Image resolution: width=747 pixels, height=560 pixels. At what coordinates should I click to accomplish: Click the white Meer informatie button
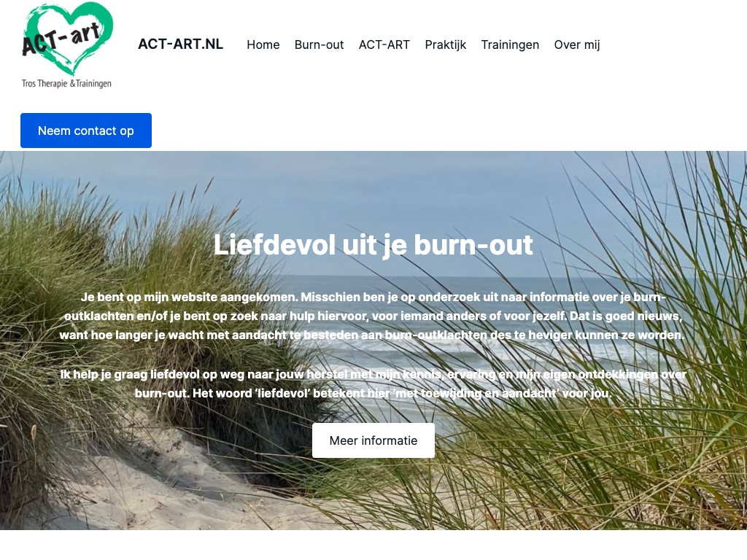click(x=373, y=440)
